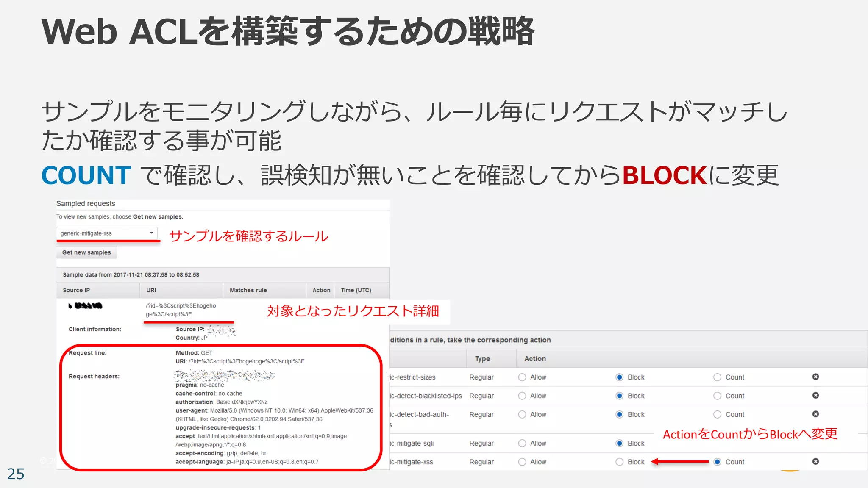The height and width of the screenshot is (488, 868).
Task: Select Allow for ic-mitigate-sqli rule
Action: pos(522,444)
